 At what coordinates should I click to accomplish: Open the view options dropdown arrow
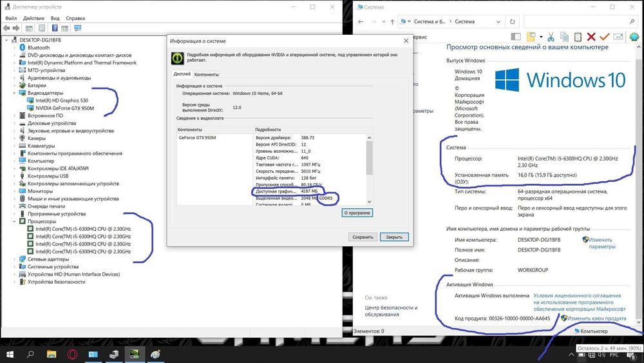541,37
